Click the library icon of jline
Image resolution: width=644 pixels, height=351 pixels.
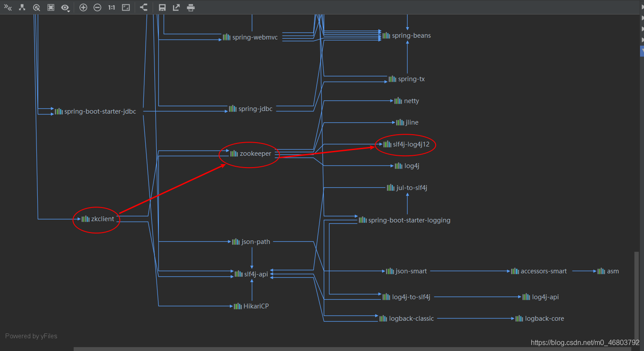(x=400, y=122)
